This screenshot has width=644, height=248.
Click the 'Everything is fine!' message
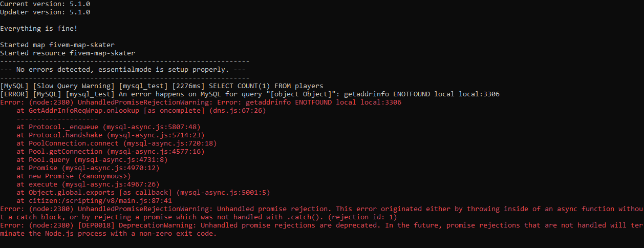pyautogui.click(x=39, y=29)
